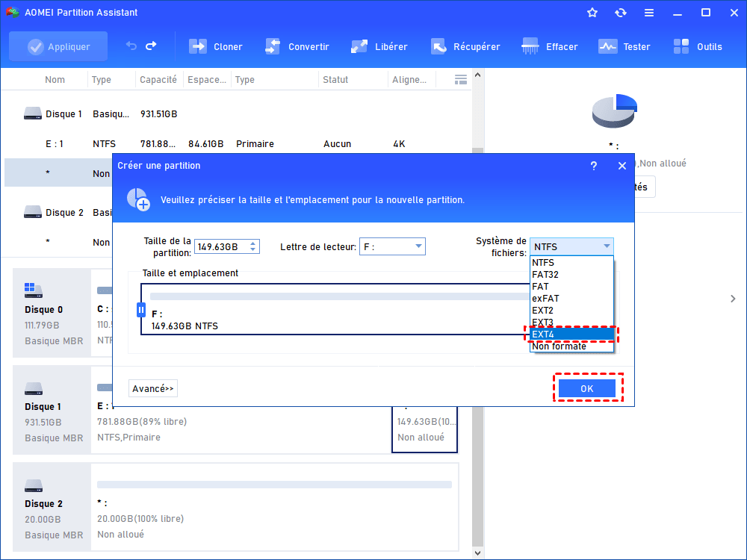The image size is (747, 560).
Task: Click the Disque 2 drive icon in list
Action: click(33, 212)
